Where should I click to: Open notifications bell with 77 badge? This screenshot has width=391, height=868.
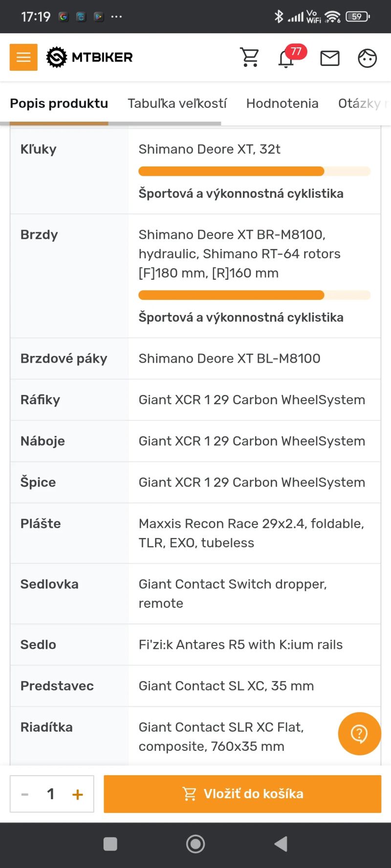coord(286,59)
